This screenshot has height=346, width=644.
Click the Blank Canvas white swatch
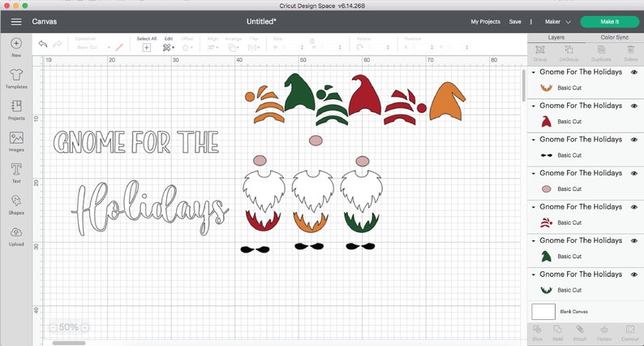pyautogui.click(x=543, y=311)
